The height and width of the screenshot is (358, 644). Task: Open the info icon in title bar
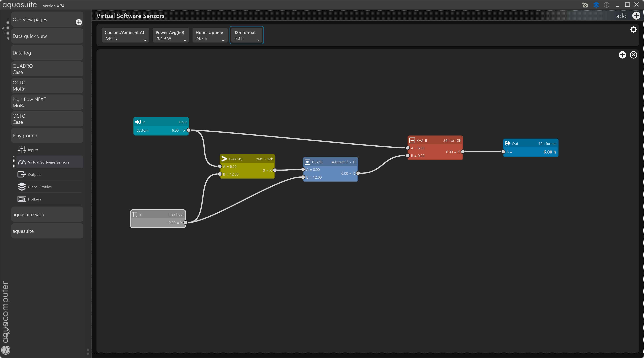tap(607, 5)
